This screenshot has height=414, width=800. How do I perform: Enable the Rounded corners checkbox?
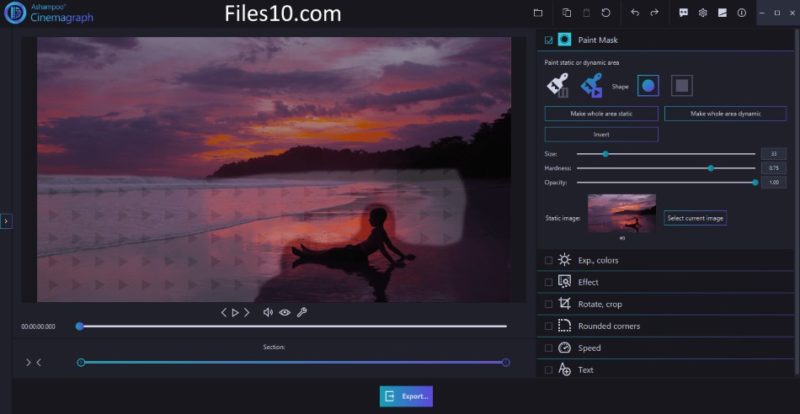[548, 326]
